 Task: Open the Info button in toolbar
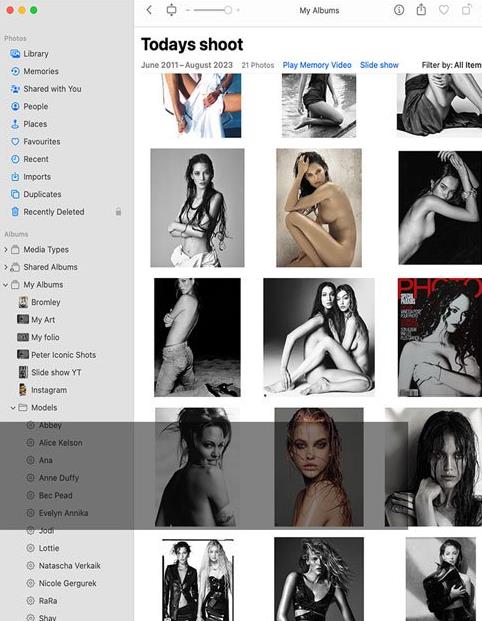[x=399, y=10]
